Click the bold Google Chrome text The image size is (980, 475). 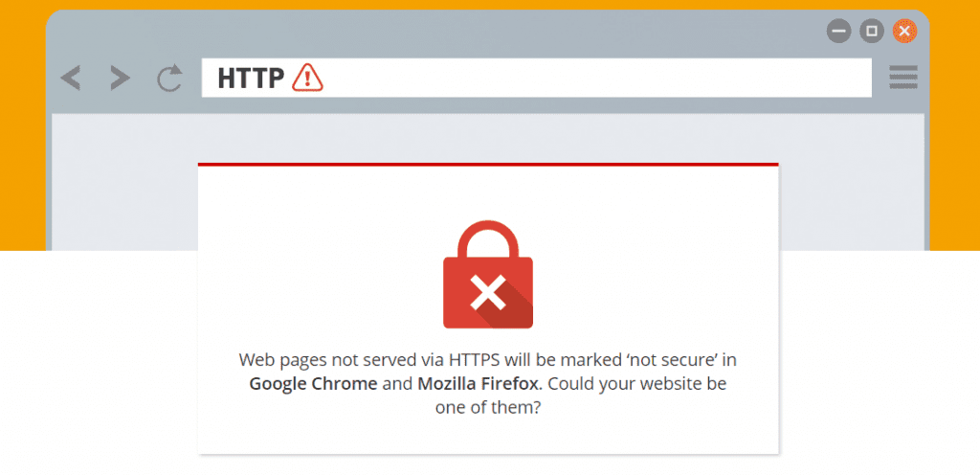(x=313, y=383)
